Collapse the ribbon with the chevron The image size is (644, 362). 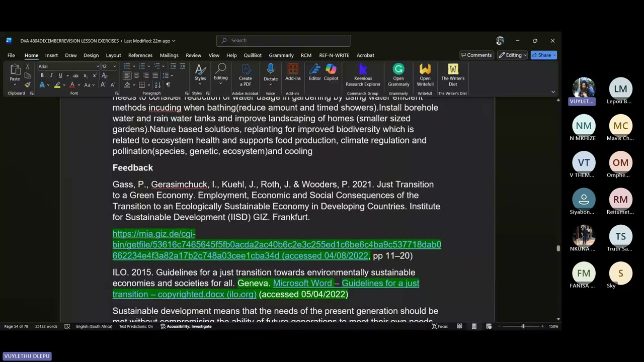pyautogui.click(x=553, y=92)
